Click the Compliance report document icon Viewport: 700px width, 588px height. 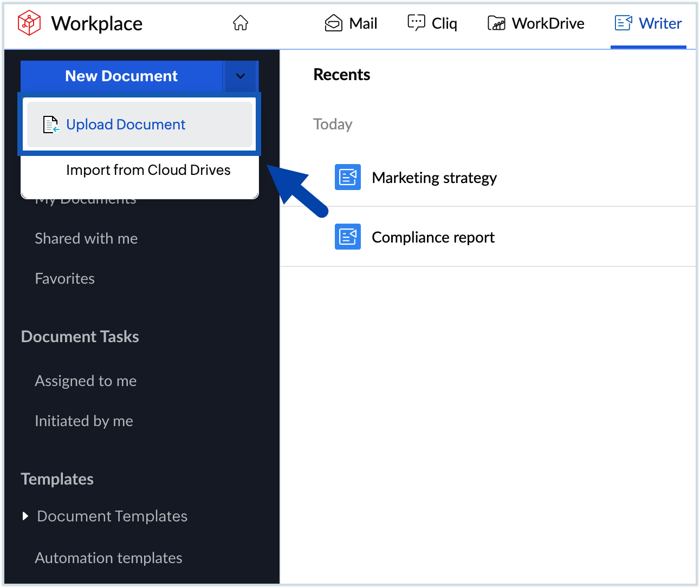coord(347,237)
